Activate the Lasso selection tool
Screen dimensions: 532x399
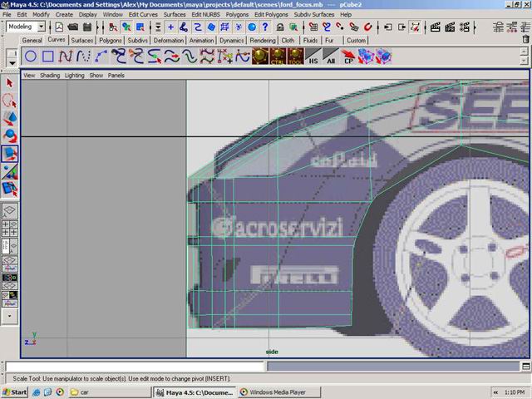(x=10, y=101)
